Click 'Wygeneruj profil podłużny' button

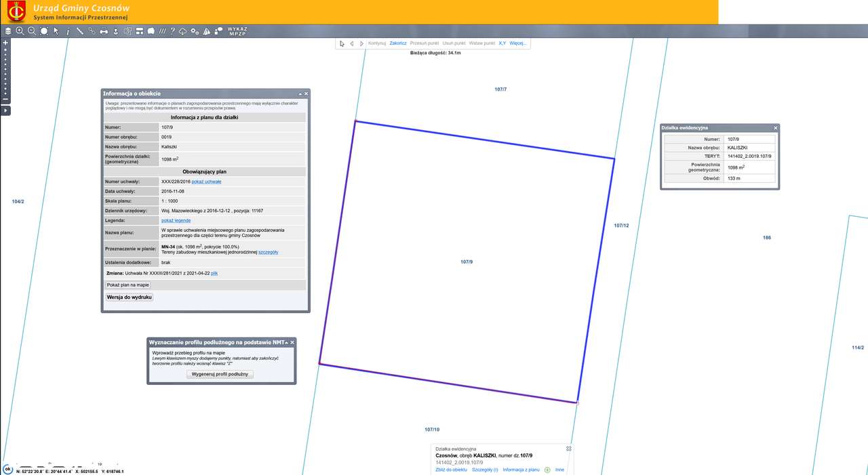click(x=220, y=374)
